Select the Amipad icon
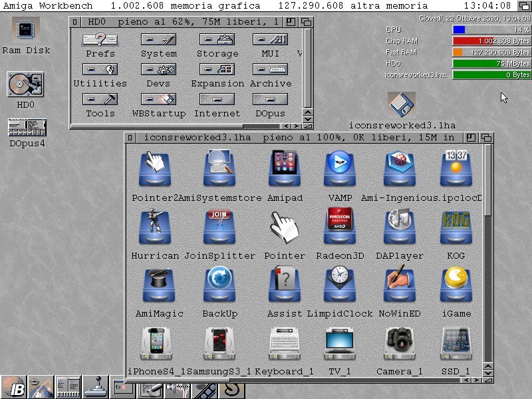 tap(285, 170)
